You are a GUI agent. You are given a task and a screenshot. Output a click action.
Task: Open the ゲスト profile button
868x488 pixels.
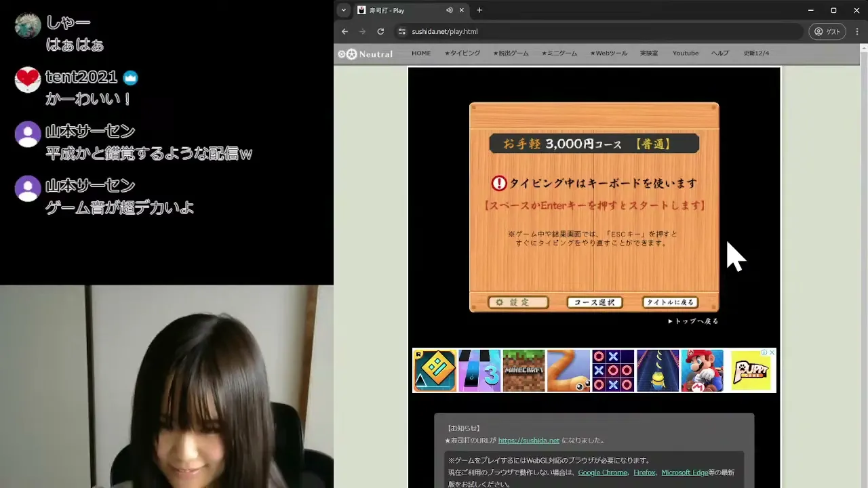coord(827,31)
